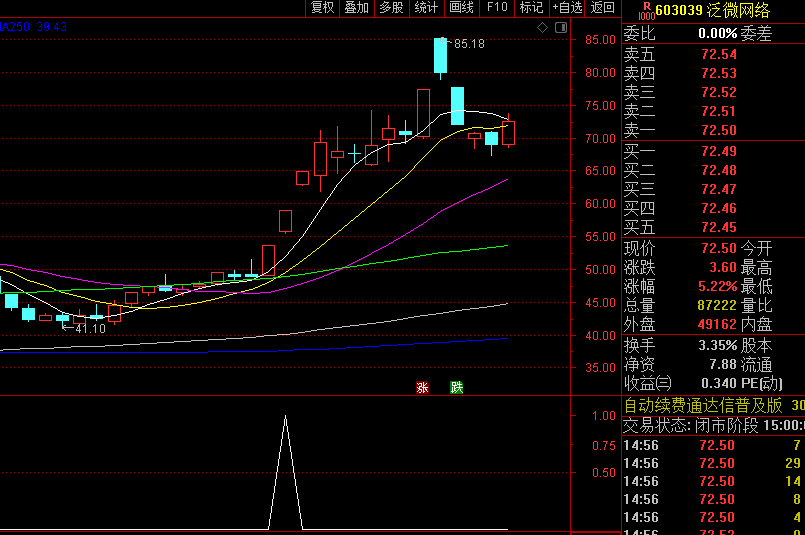The width and height of the screenshot is (805, 535).
Task: Click the green 跌 marker icon
Action: click(x=457, y=387)
